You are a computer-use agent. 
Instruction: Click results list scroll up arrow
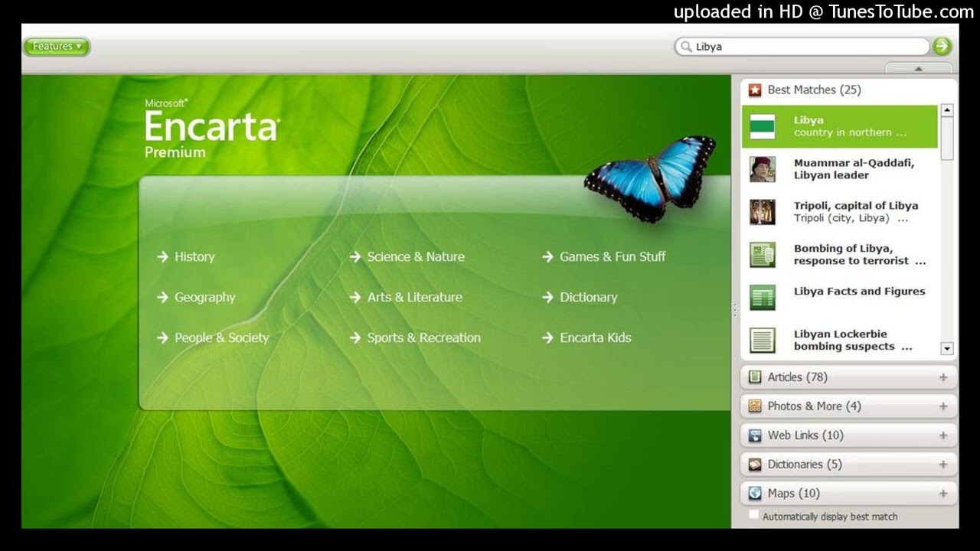coord(947,111)
